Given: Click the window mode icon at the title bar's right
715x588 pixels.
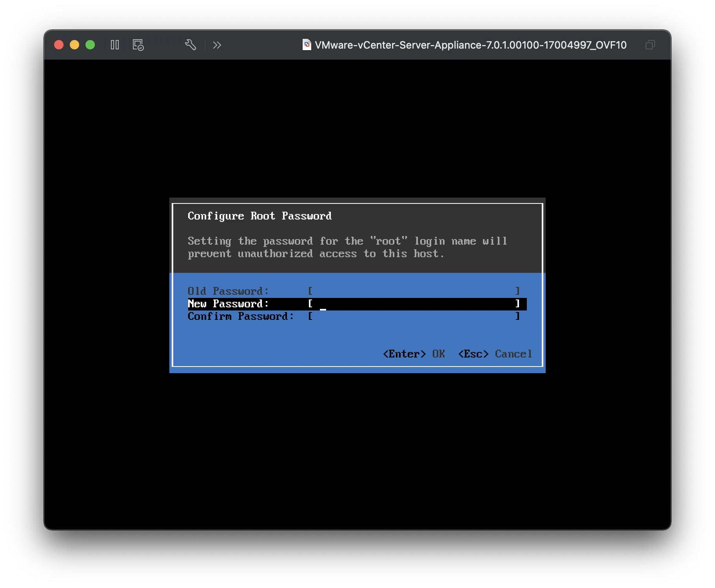Looking at the screenshot, I should point(650,45).
